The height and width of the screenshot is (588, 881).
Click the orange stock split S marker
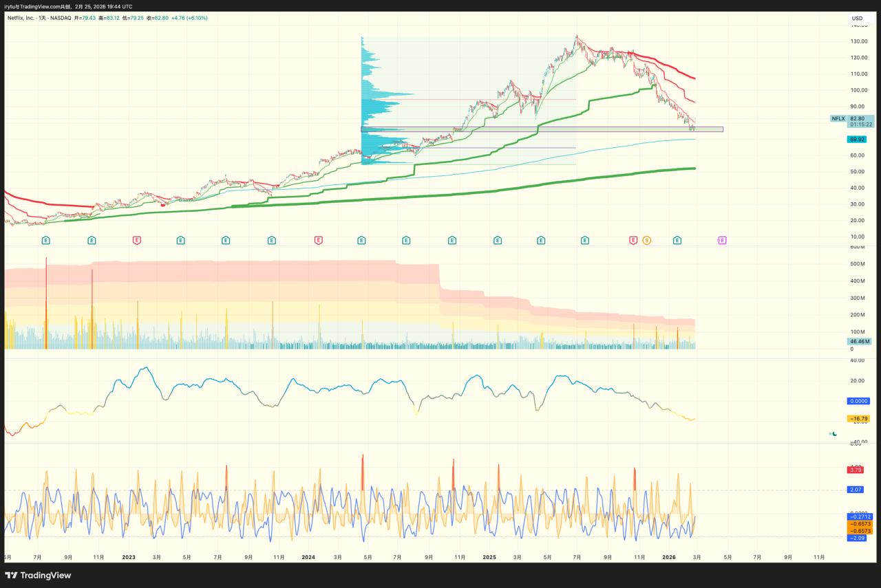tap(646, 240)
